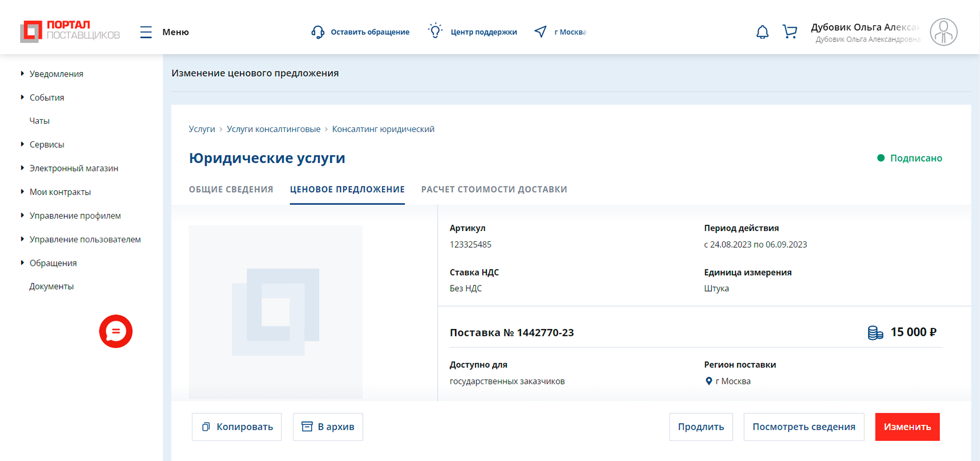Open Центр поддержки link

click(x=484, y=32)
